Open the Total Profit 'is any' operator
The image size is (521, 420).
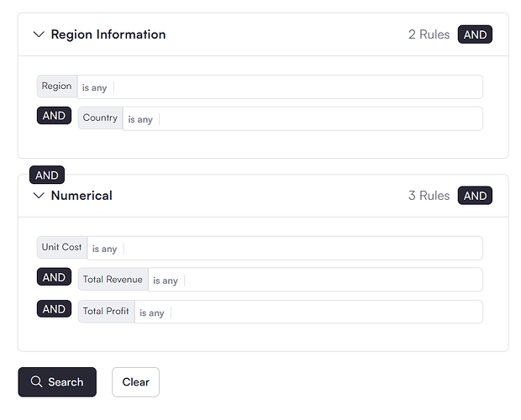coord(152,312)
